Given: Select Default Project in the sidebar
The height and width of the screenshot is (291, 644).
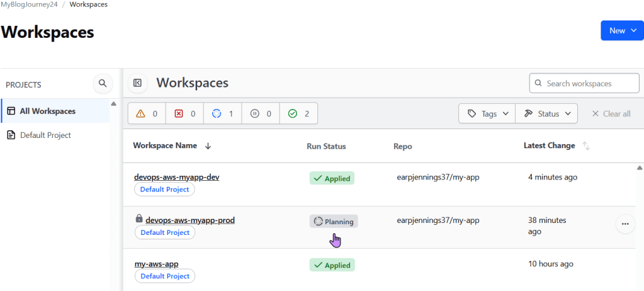Looking at the screenshot, I should click(x=45, y=135).
